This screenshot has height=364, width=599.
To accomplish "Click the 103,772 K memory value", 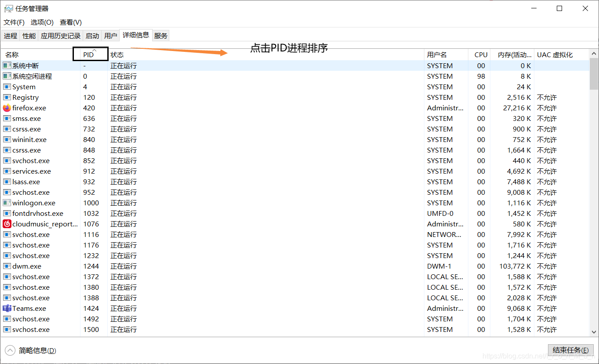I will (515, 266).
